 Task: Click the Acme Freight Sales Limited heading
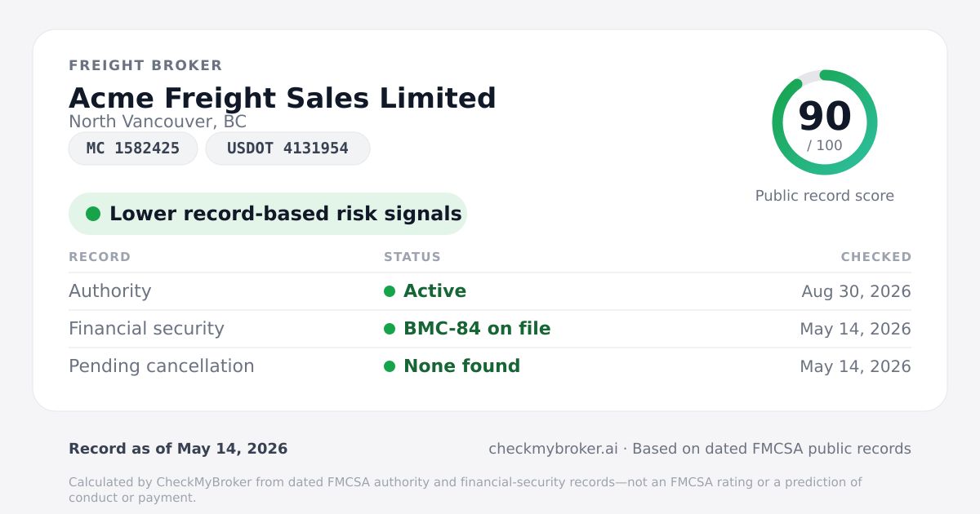tap(283, 98)
